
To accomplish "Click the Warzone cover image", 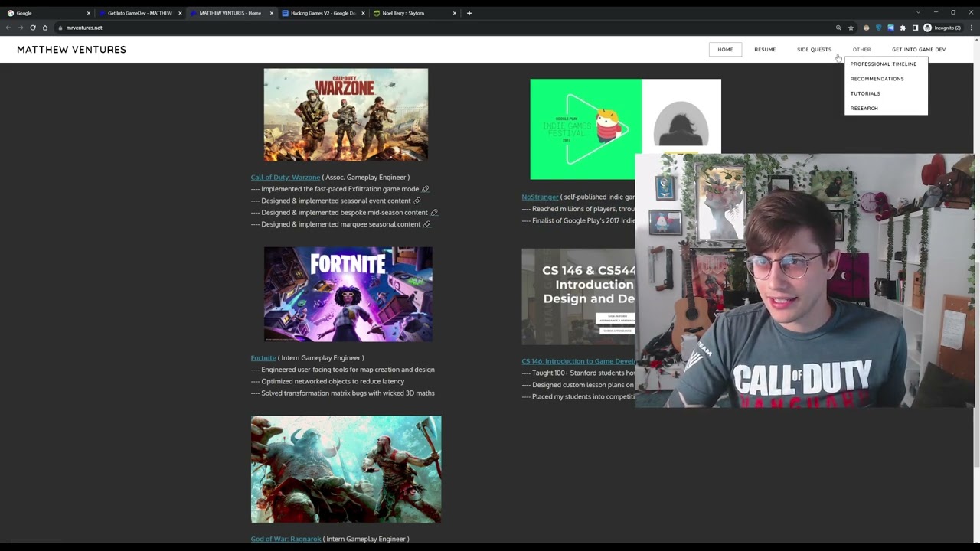I will [x=346, y=115].
